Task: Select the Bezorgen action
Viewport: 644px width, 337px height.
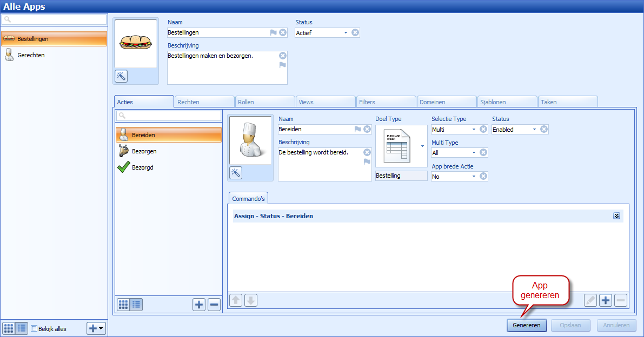Action: coord(169,151)
